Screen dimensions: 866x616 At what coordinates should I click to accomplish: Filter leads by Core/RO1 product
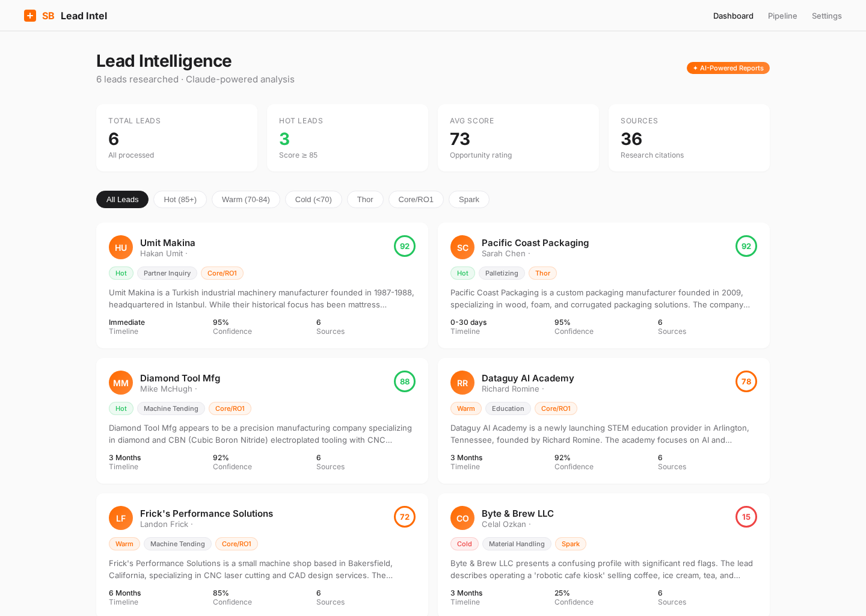point(416,199)
